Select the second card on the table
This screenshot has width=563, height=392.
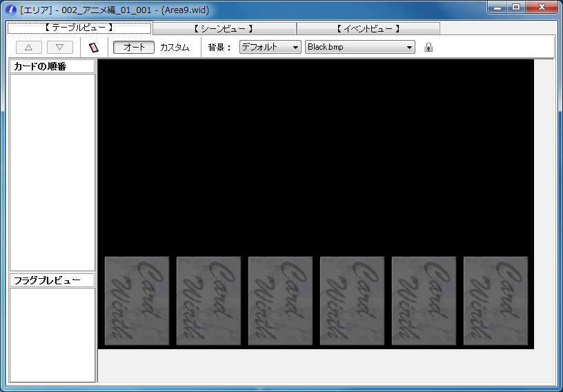pyautogui.click(x=208, y=301)
